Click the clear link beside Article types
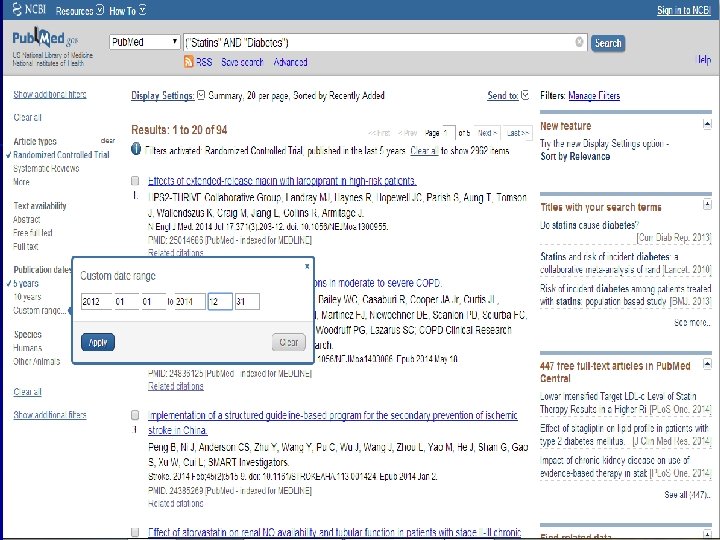This screenshot has width=720, height=540. click(x=108, y=141)
